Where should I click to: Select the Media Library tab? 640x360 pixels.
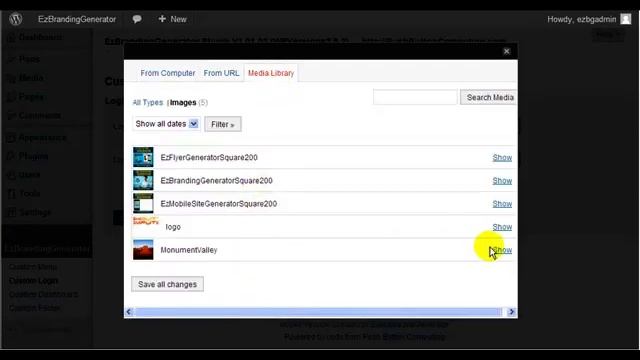pyautogui.click(x=271, y=73)
